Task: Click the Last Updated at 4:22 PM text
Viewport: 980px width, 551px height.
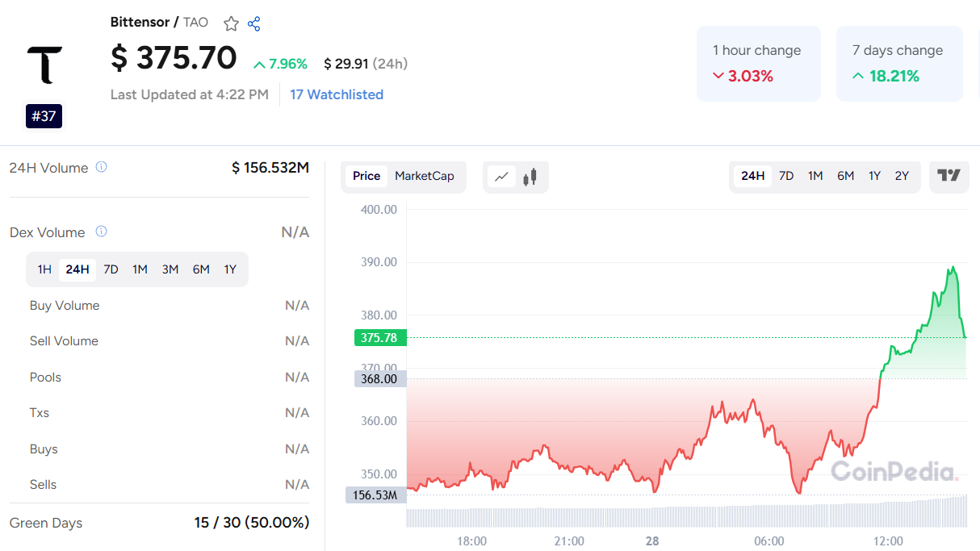Action: point(190,94)
